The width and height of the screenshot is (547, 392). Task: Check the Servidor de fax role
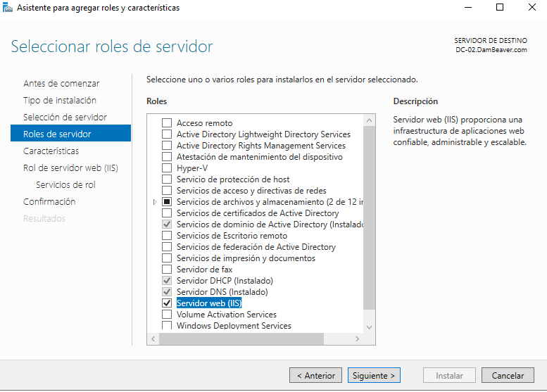point(167,270)
